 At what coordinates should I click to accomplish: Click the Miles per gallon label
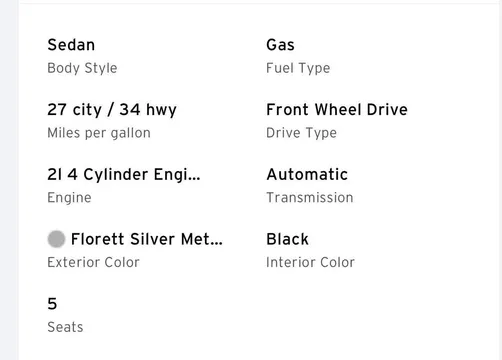(x=99, y=133)
